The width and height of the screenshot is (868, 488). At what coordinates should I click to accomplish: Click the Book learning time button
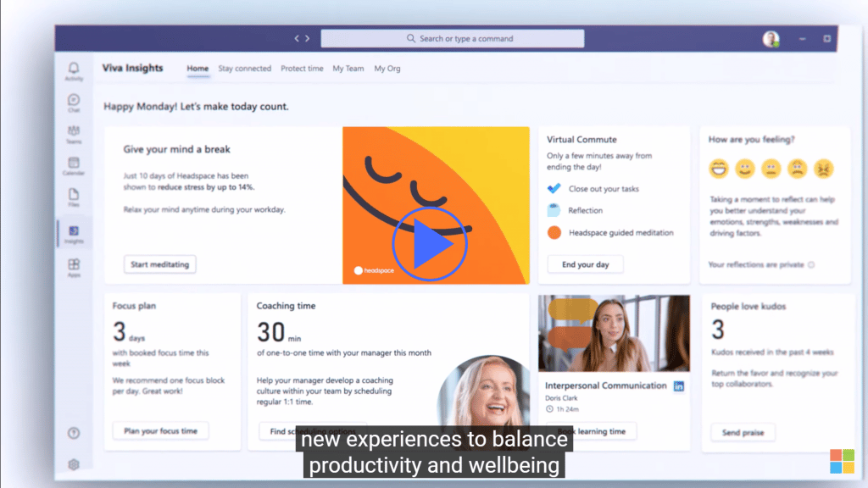(x=591, y=431)
